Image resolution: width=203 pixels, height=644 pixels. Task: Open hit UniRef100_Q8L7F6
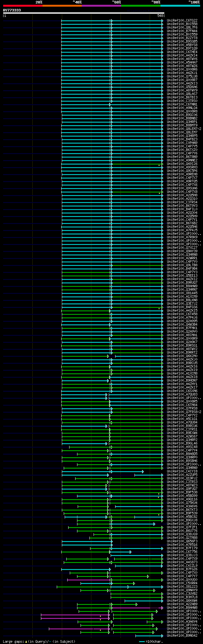182,28
